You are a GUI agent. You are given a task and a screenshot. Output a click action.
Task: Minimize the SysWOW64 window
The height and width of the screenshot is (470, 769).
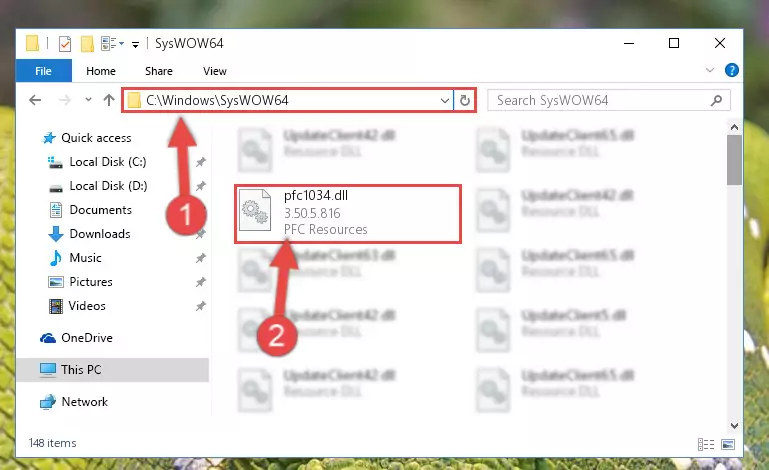coord(629,43)
